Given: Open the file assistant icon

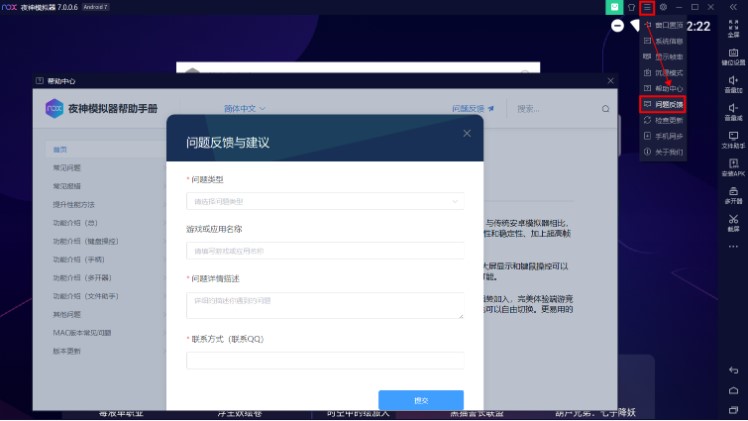Looking at the screenshot, I should [733, 138].
